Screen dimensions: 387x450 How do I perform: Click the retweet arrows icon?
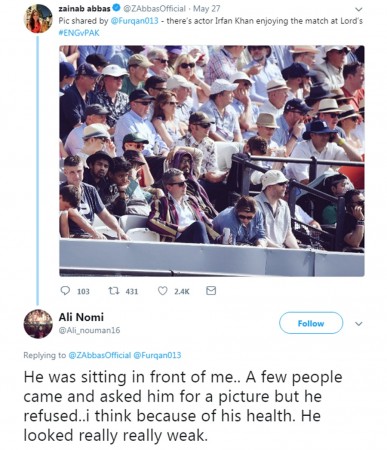click(x=113, y=291)
